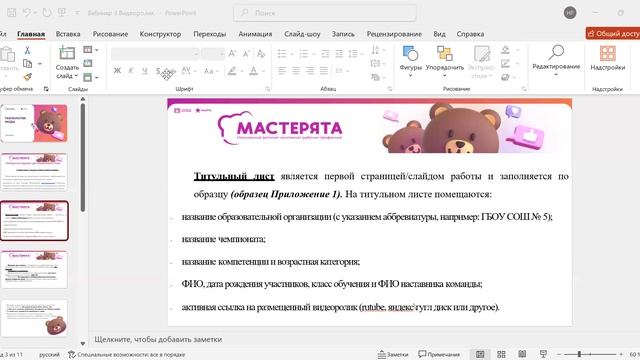The height and width of the screenshot is (360, 640).
Task: Switch to the Переходы tab
Action: (209, 34)
